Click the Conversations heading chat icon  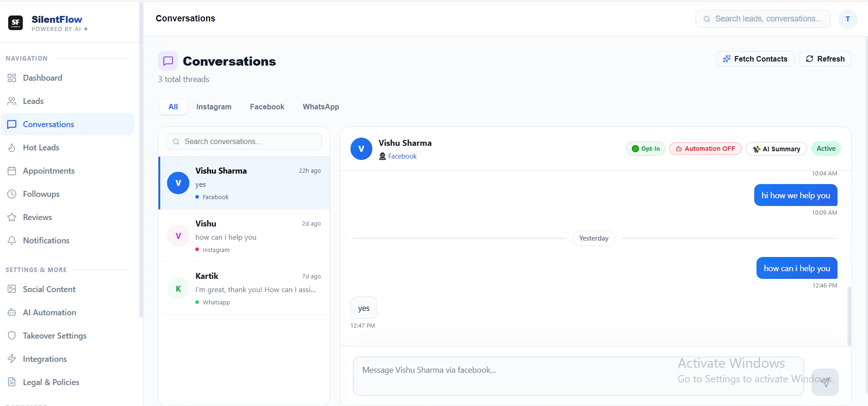168,61
